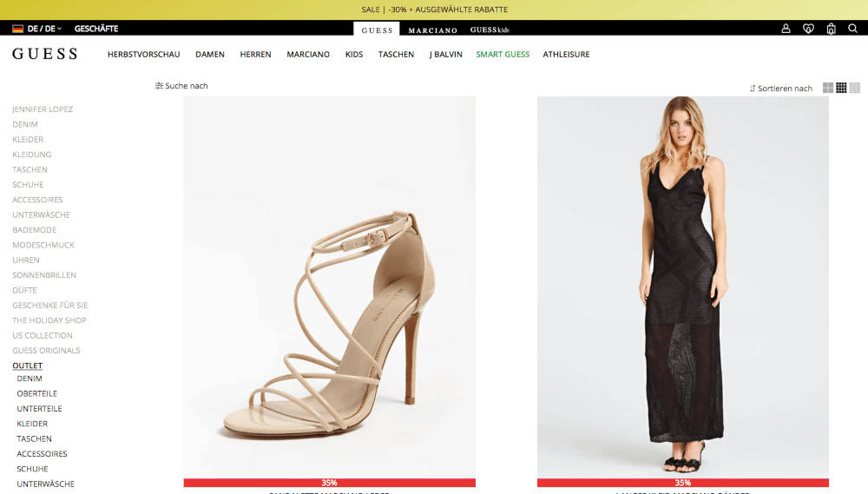Open SONNENBRILLEN sidebar category
Screen dimensions: 868x494
pos(44,275)
